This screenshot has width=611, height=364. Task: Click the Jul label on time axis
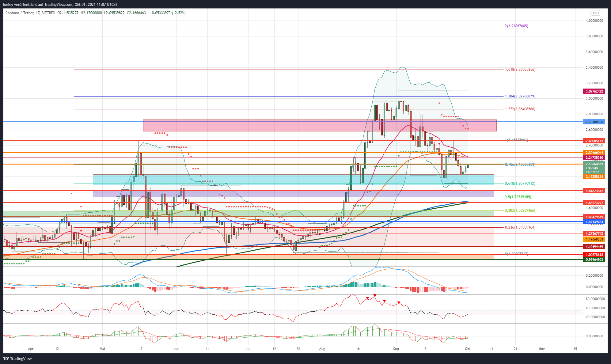(248, 349)
